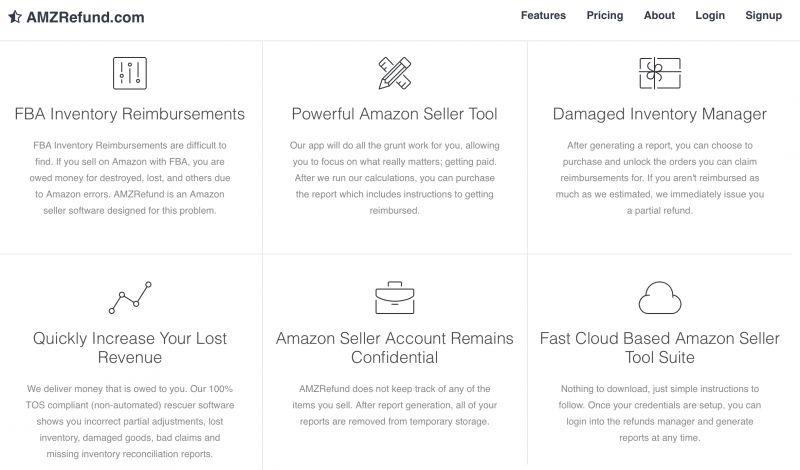Click the Signup link in header
The height and width of the screenshot is (470, 800).
763,15
